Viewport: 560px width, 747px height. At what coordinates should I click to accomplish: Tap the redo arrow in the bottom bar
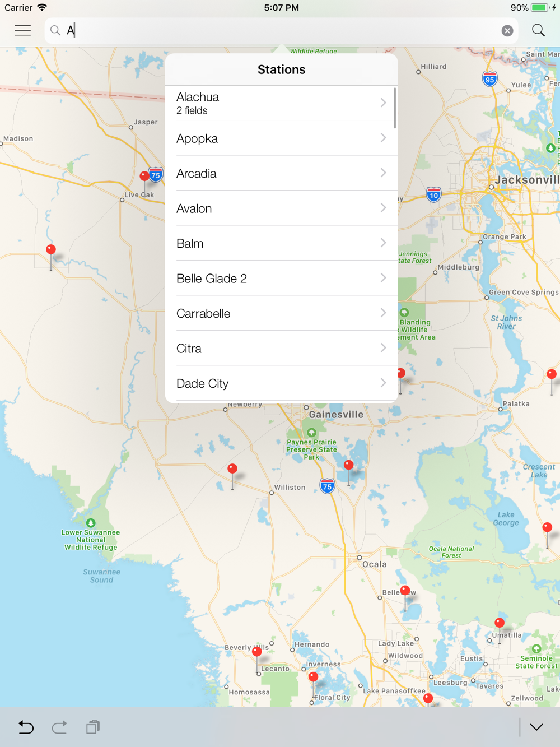point(59,727)
